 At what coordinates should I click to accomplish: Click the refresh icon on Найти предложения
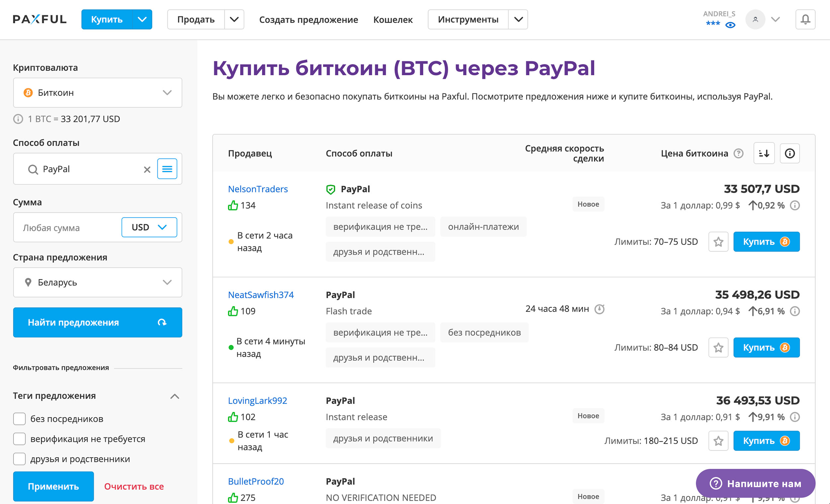(x=162, y=322)
